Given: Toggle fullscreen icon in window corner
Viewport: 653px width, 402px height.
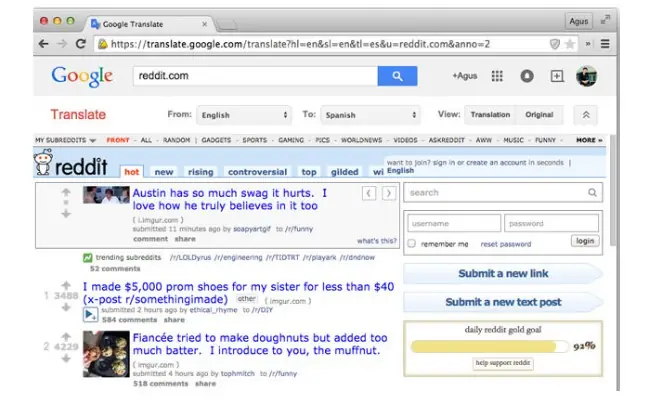Looking at the screenshot, I should [605, 20].
